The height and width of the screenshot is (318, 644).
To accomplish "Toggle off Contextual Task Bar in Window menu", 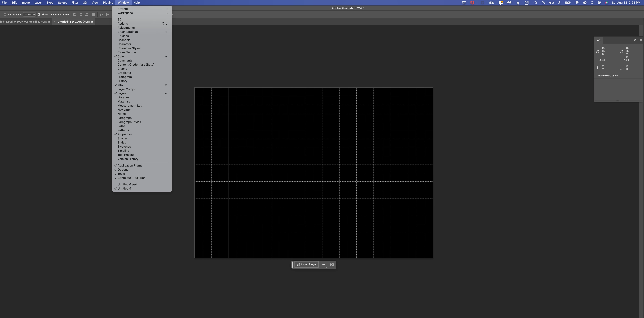I will pos(131,178).
